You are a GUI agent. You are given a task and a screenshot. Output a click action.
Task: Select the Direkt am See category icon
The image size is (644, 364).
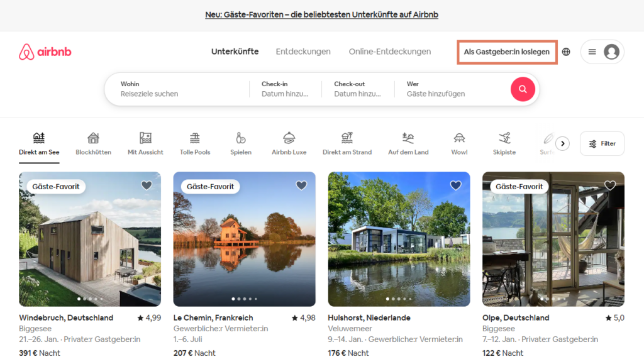pyautogui.click(x=39, y=138)
